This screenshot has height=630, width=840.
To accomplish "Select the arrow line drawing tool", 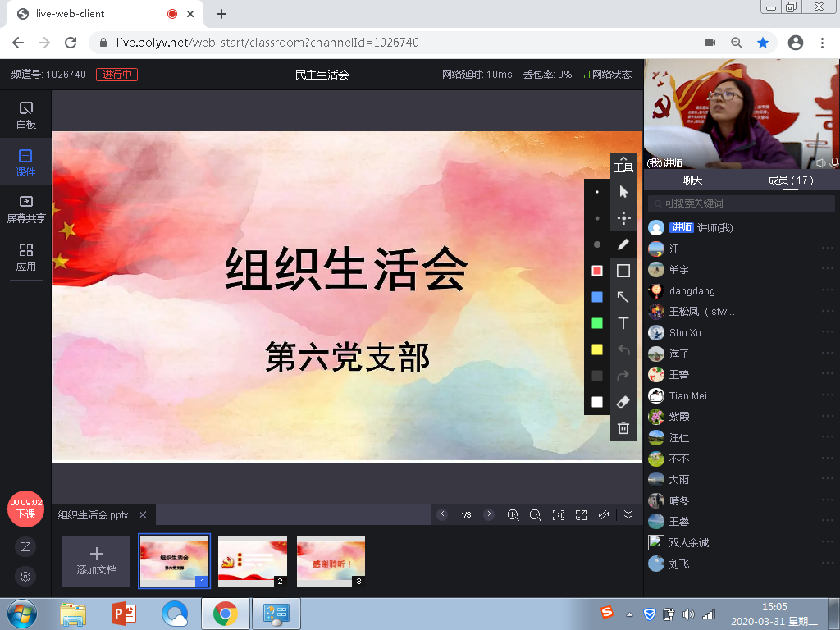I will pos(623,297).
